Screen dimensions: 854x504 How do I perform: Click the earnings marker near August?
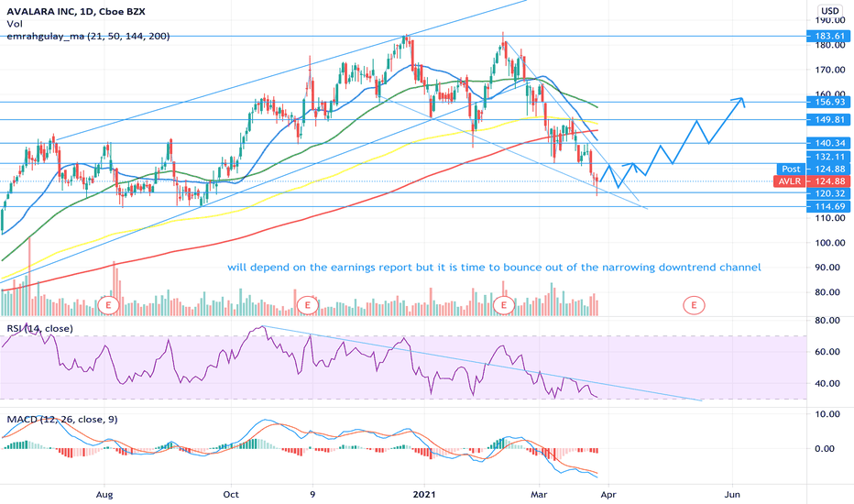coord(108,305)
